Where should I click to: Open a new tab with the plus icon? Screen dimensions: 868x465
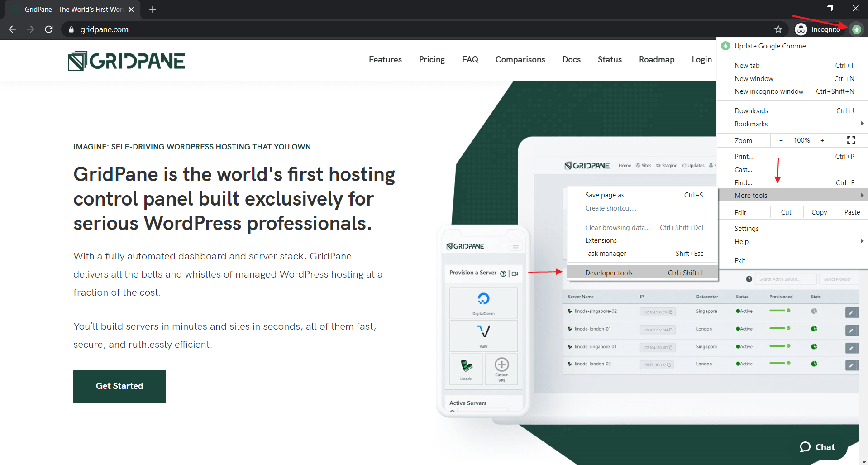(x=153, y=10)
